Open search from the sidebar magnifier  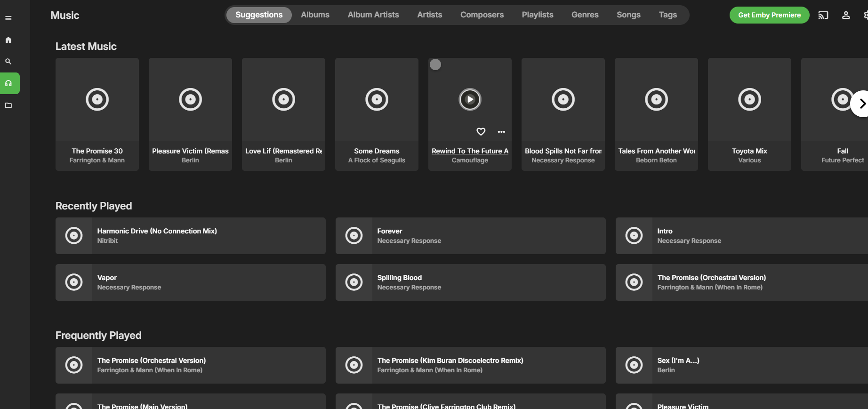(8, 62)
